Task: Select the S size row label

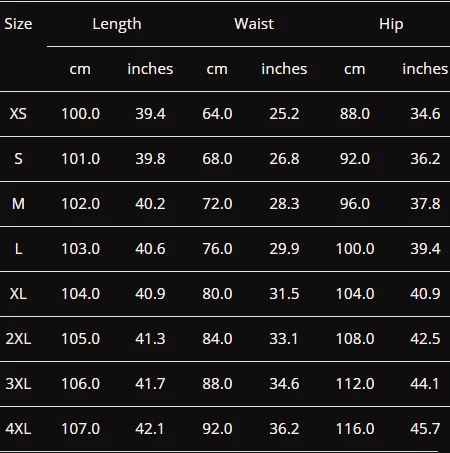Action: (x=18, y=159)
